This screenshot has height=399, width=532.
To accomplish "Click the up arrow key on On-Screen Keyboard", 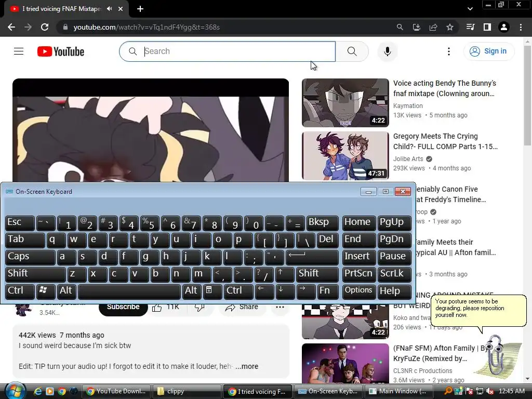I will coord(285,274).
